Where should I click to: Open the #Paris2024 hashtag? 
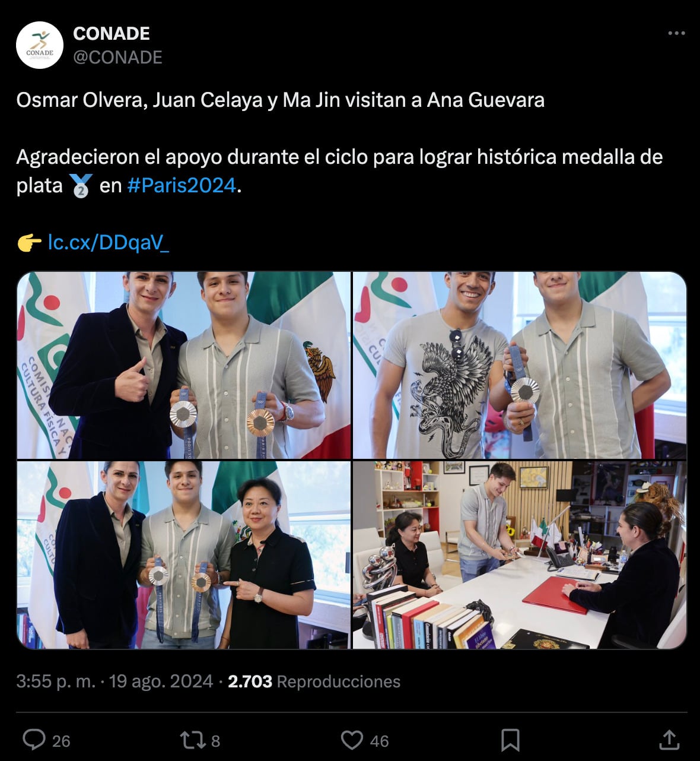(182, 185)
